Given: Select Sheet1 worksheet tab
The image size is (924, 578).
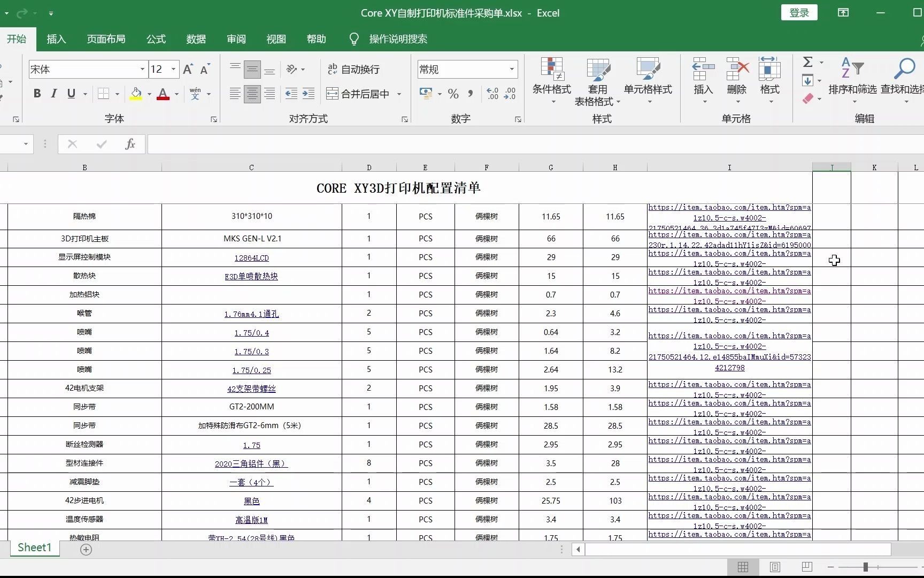Looking at the screenshot, I should click(34, 547).
